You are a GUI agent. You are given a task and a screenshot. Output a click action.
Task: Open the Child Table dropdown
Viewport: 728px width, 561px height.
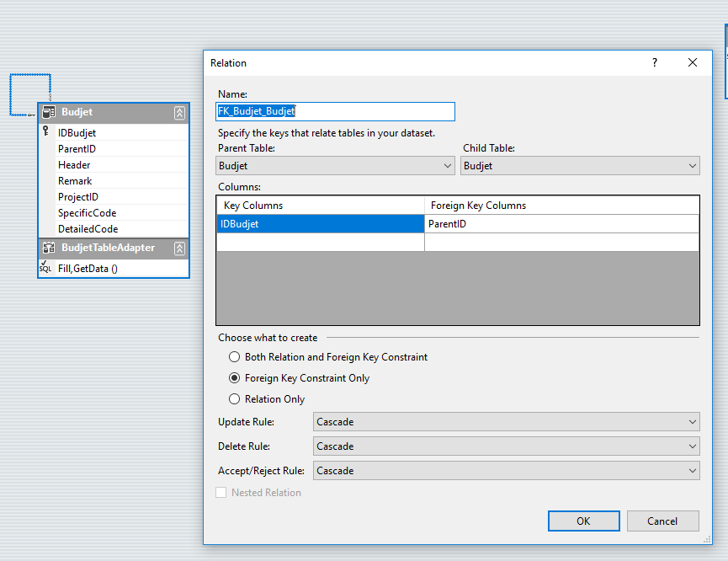(580, 166)
